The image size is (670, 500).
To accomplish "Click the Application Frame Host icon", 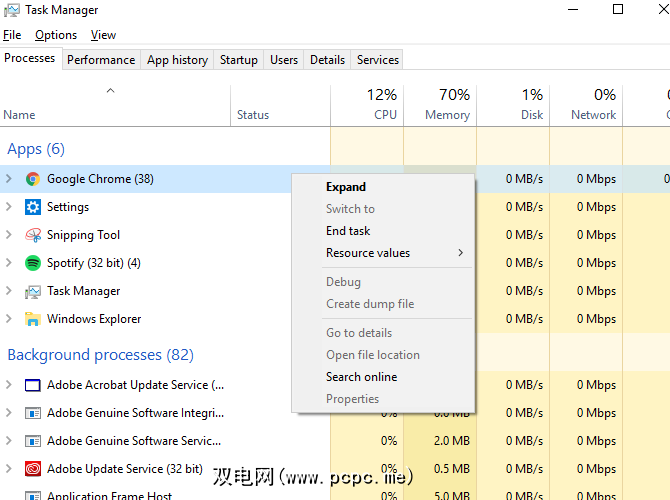I will (x=33, y=496).
